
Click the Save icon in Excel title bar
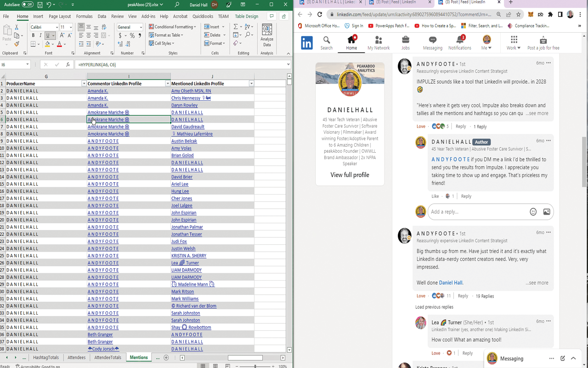click(40, 5)
